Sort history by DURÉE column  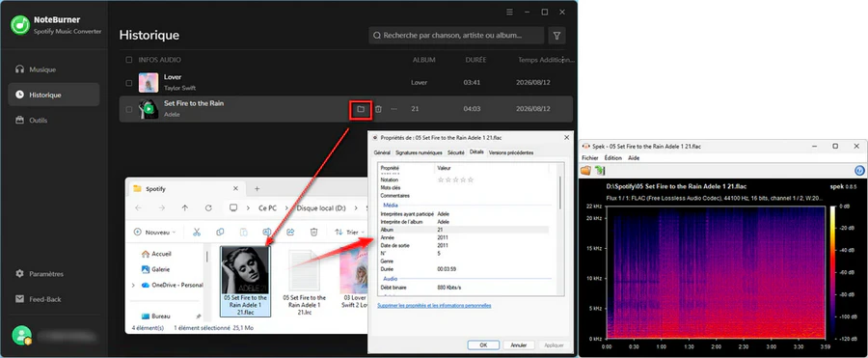pyautogui.click(x=475, y=60)
